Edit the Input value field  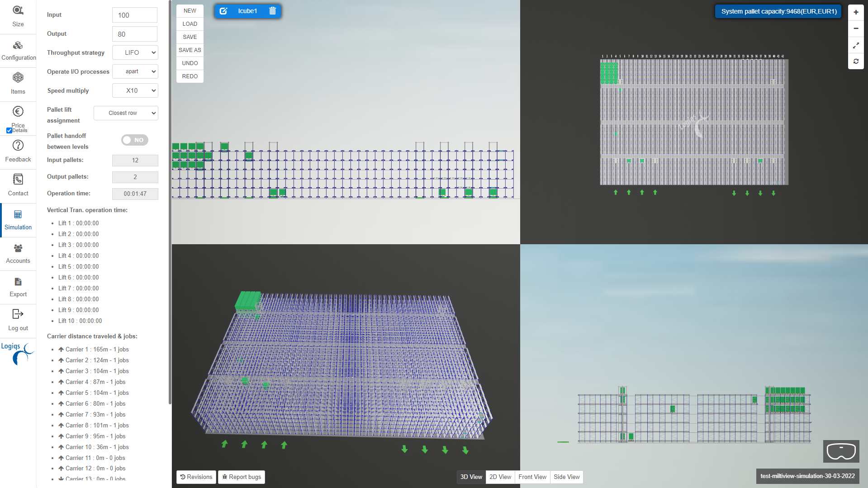tap(134, 14)
